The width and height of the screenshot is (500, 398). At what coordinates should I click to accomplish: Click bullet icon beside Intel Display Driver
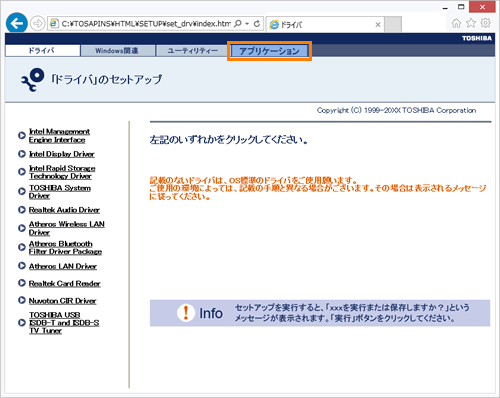click(x=22, y=154)
